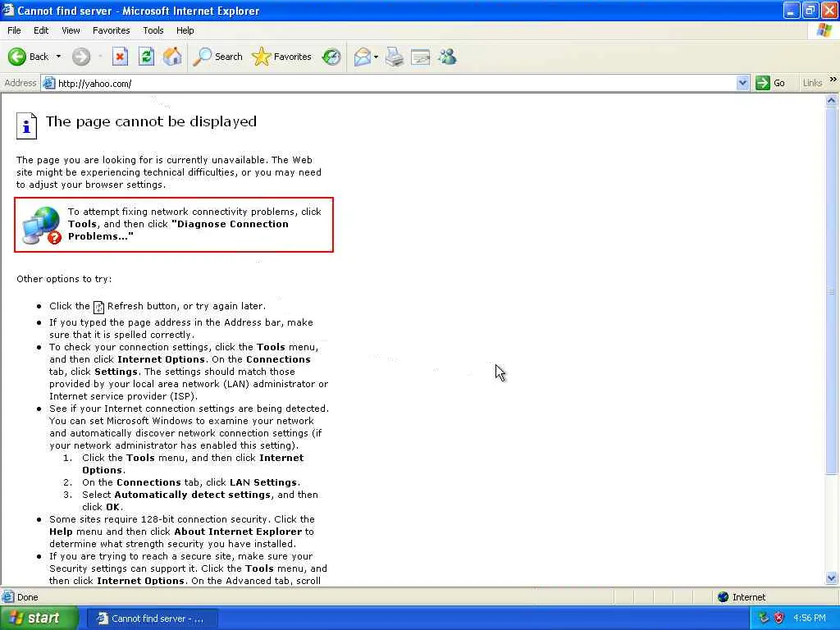Click the Mail envelope icon
This screenshot has width=840, height=630.
coord(363,57)
